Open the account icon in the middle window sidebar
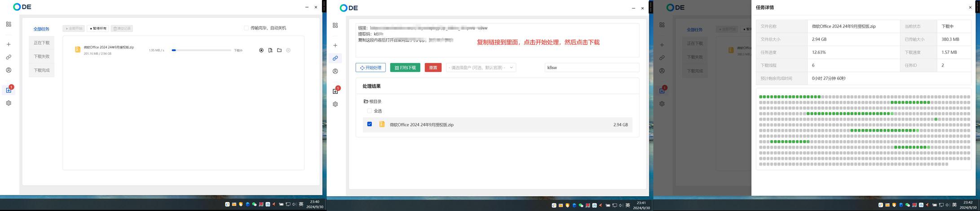980x211 pixels. tap(335, 71)
